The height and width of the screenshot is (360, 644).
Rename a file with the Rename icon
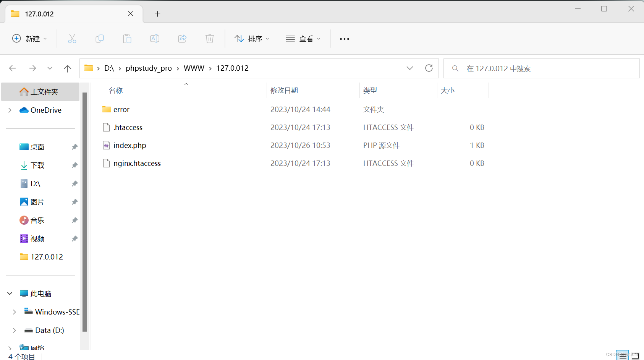(x=155, y=39)
